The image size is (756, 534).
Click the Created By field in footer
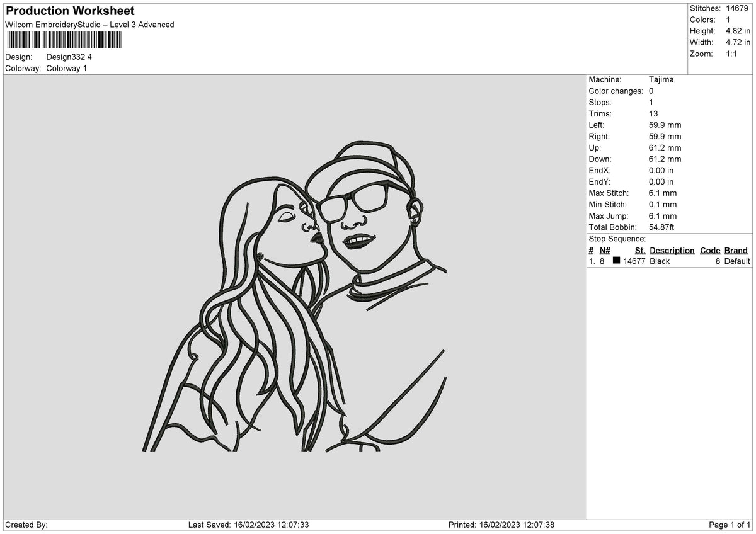26,525
